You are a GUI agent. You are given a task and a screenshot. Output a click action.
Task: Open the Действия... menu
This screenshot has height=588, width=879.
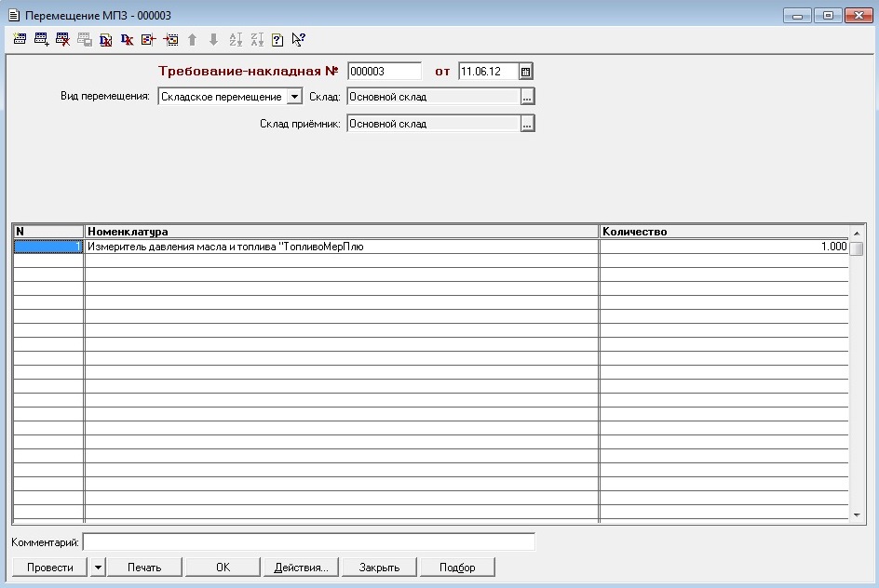(x=301, y=568)
